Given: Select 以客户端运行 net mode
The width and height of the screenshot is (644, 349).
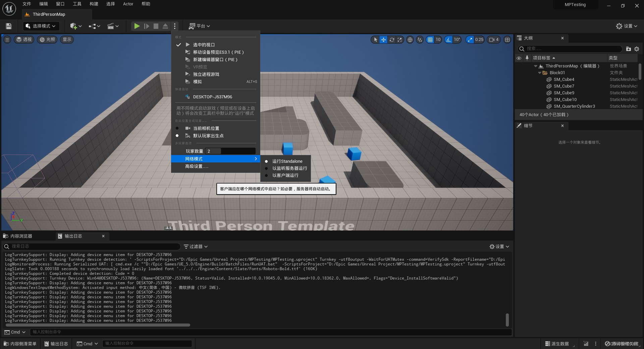Looking at the screenshot, I should (285, 175).
